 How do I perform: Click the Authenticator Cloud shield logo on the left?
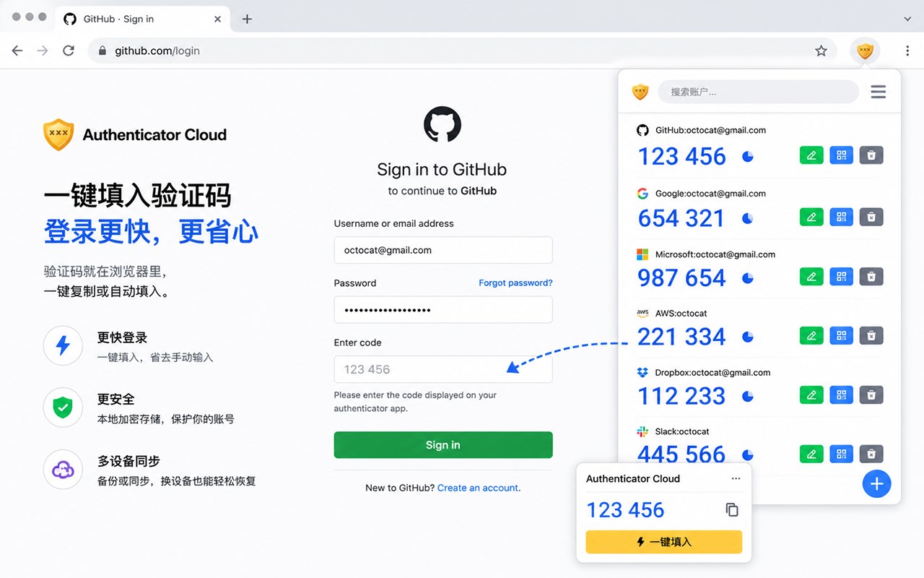pos(58,134)
